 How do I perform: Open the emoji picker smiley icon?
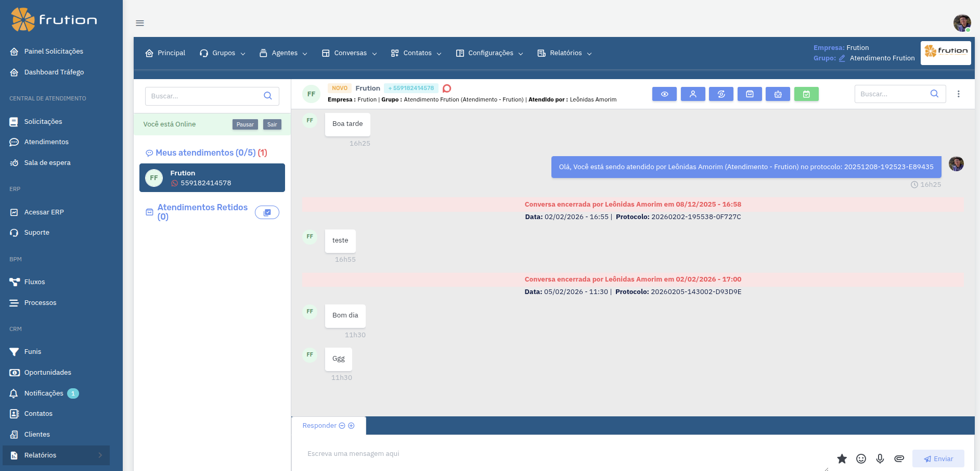[x=861, y=459]
